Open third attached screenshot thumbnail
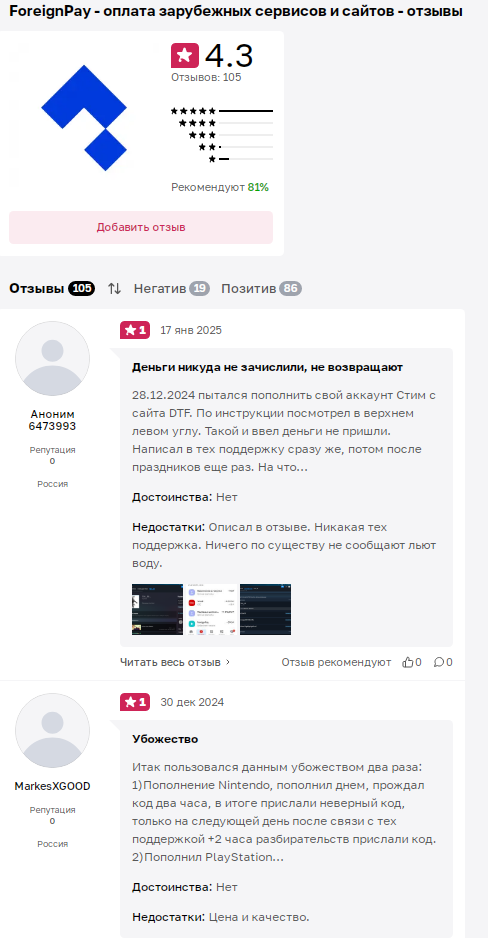This screenshot has height=938, width=488. point(266,610)
